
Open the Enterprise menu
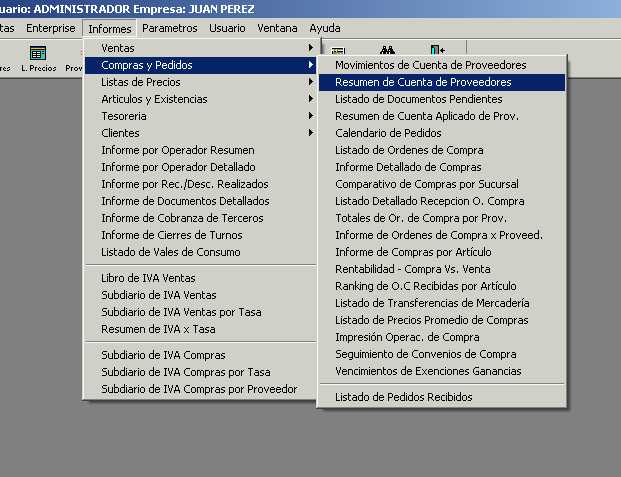pos(51,28)
